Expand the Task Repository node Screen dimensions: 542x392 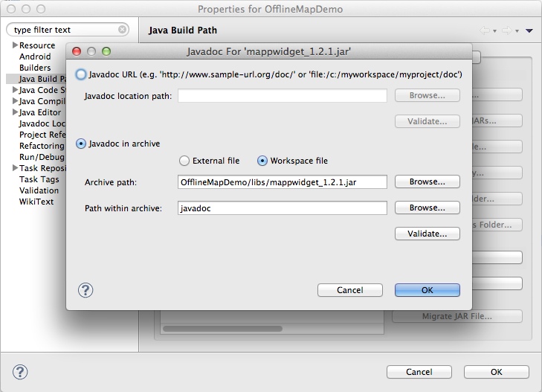point(15,167)
